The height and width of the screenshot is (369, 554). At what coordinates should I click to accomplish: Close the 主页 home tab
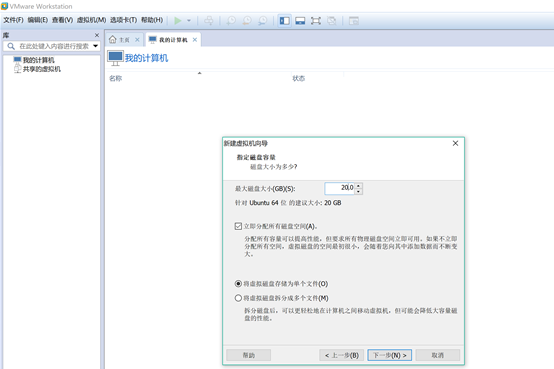[x=137, y=40]
